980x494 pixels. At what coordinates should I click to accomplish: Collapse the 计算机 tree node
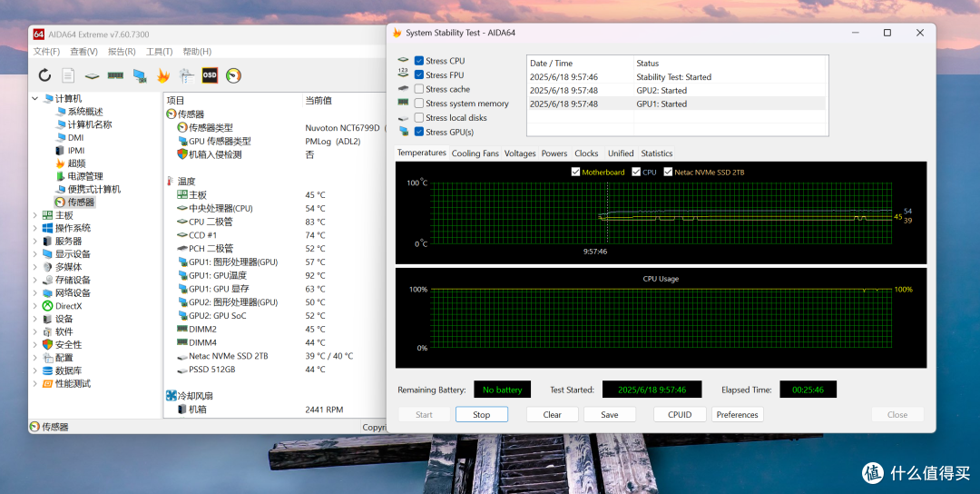pyautogui.click(x=35, y=99)
